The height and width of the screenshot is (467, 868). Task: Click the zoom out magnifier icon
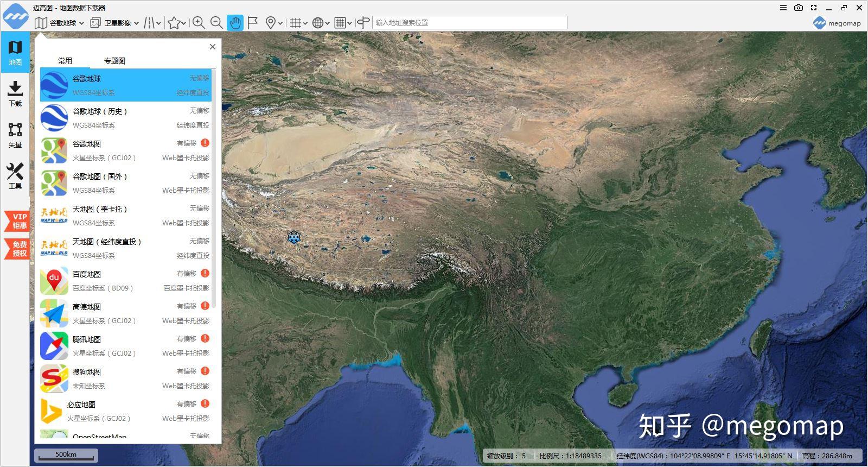[216, 23]
